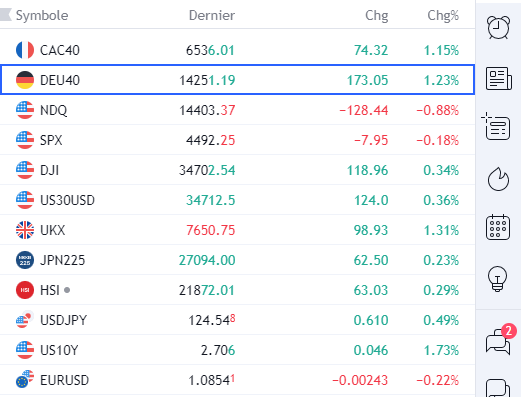The image size is (521, 397).
Task: Select the US10Y bond yield row
Action: (237, 350)
